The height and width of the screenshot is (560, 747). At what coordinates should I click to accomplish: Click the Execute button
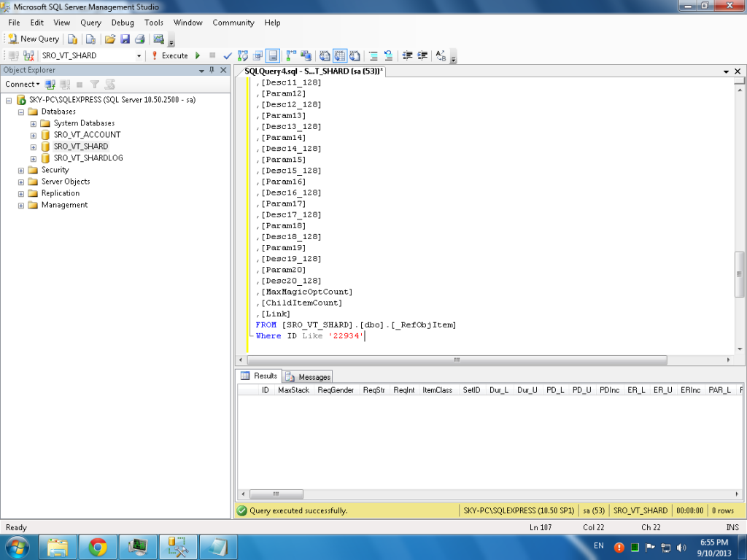[169, 55]
